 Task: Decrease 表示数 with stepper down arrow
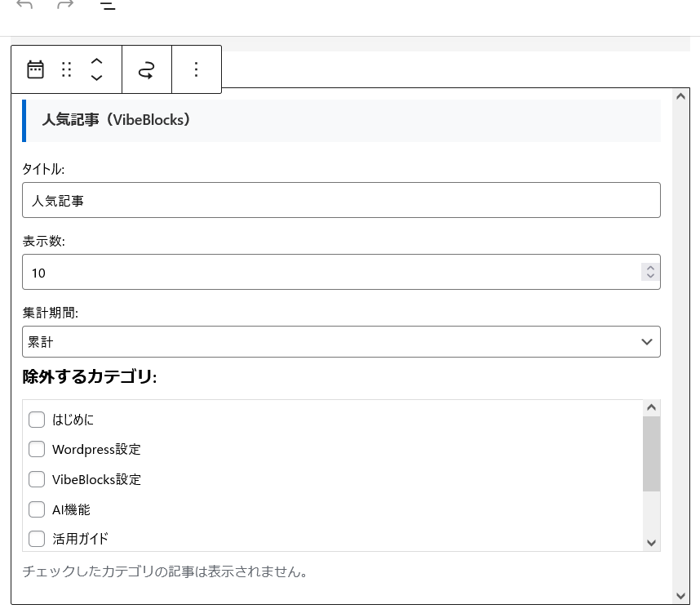[x=649, y=277]
